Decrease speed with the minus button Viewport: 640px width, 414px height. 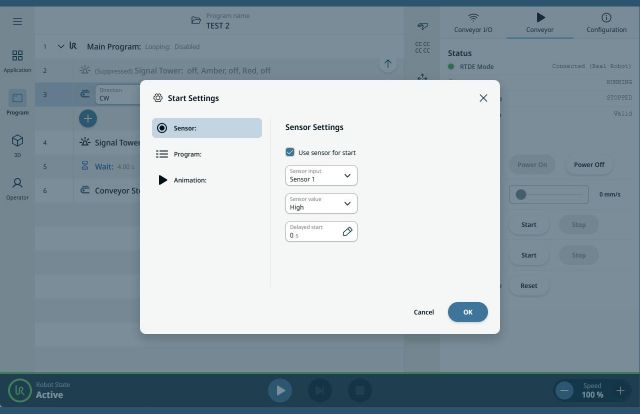(x=565, y=390)
